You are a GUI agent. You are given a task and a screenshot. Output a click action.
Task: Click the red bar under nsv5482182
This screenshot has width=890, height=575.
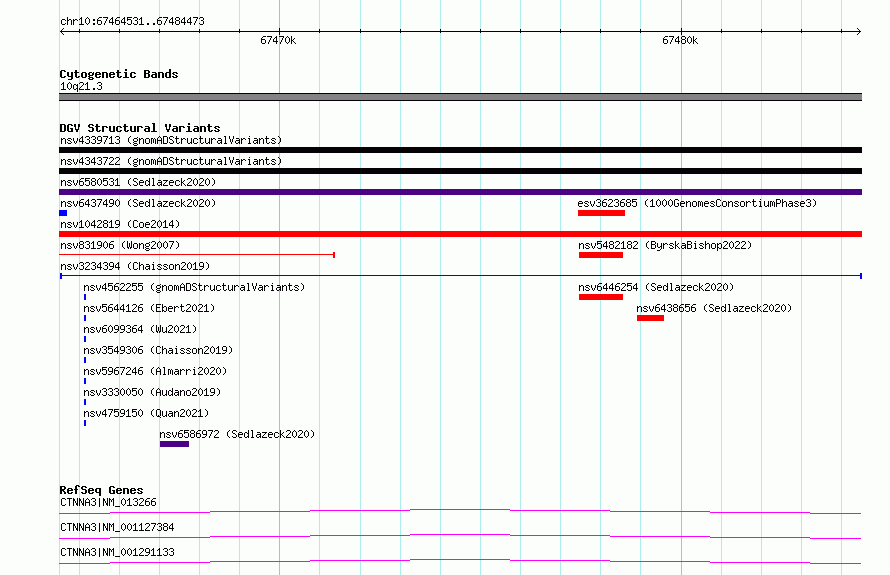(601, 255)
